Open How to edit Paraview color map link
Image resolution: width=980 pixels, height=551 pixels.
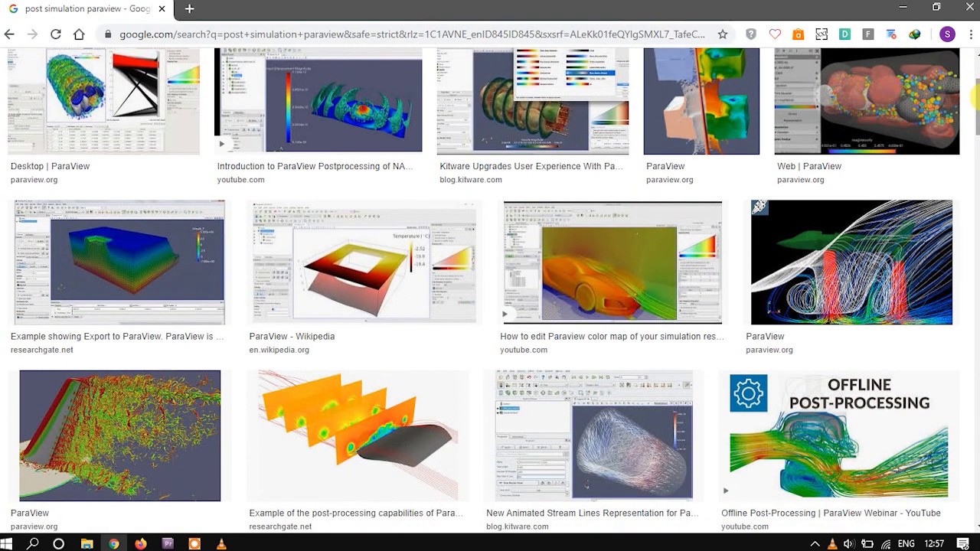coord(612,336)
